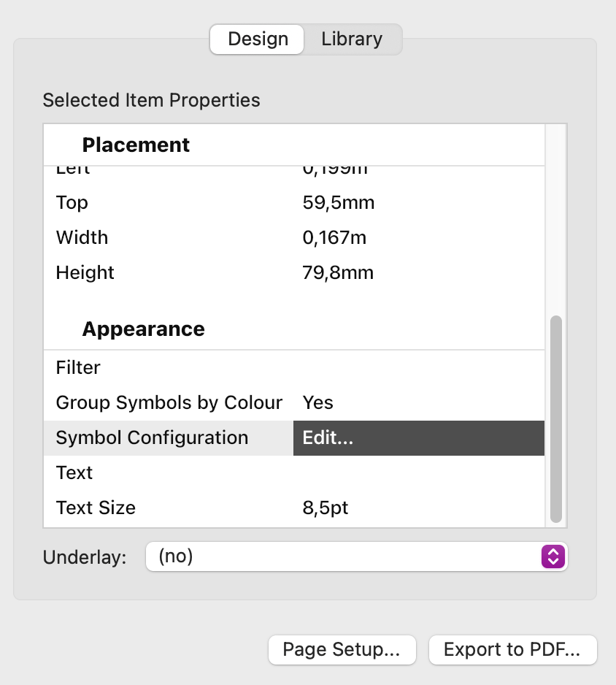Select the Text property row
The image size is (616, 685).
[74, 473]
